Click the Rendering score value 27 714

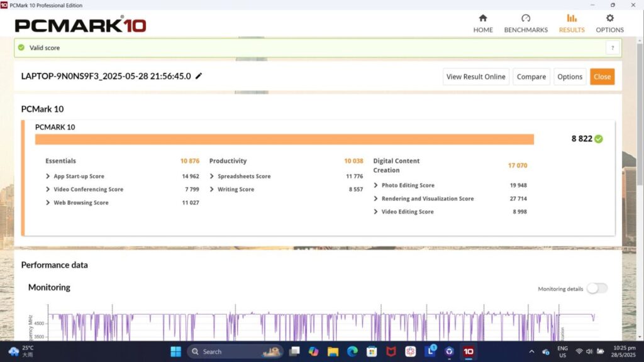(518, 198)
